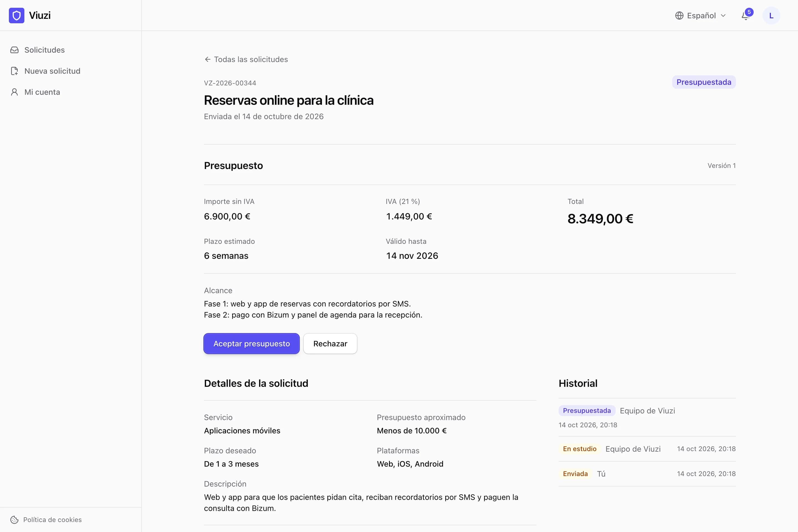
Task: Click the document icon beside Nueva solicitud
Action: tap(14, 71)
